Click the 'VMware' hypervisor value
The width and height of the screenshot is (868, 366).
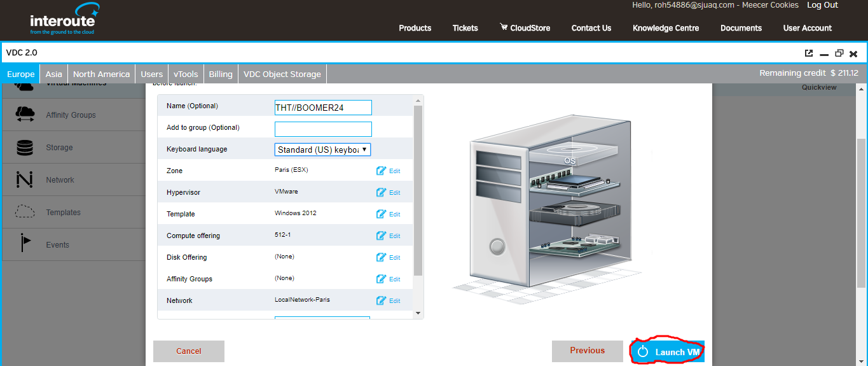coord(286,192)
